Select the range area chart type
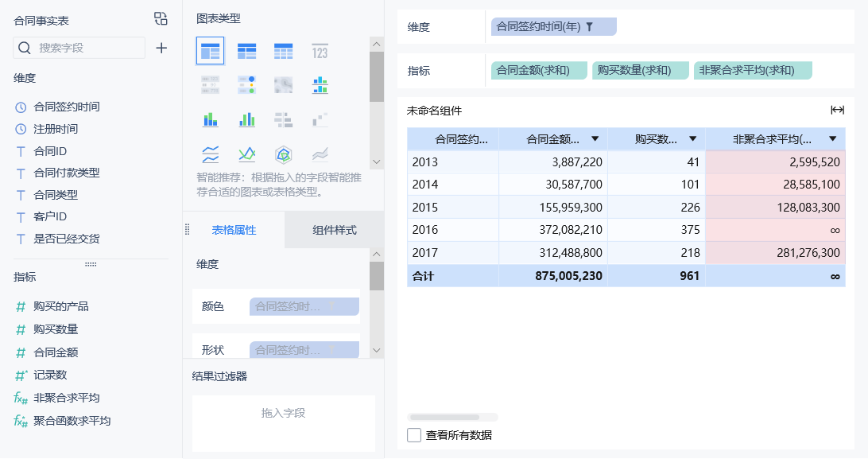The height and width of the screenshot is (459, 868). click(320, 154)
